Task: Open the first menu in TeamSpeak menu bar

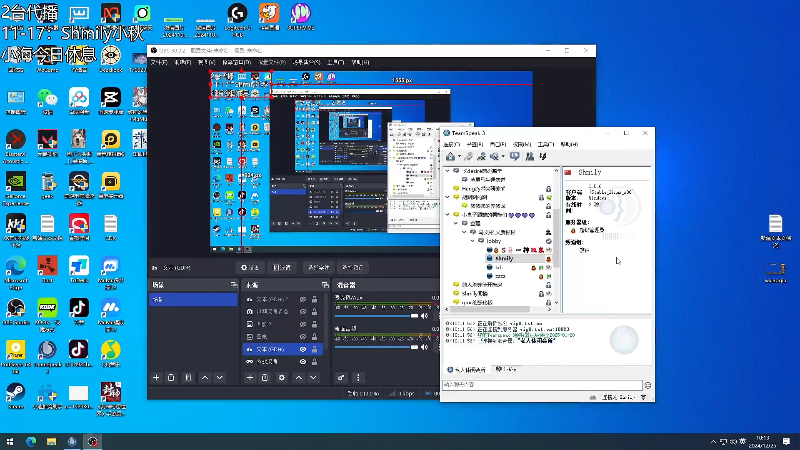Action: coord(452,144)
